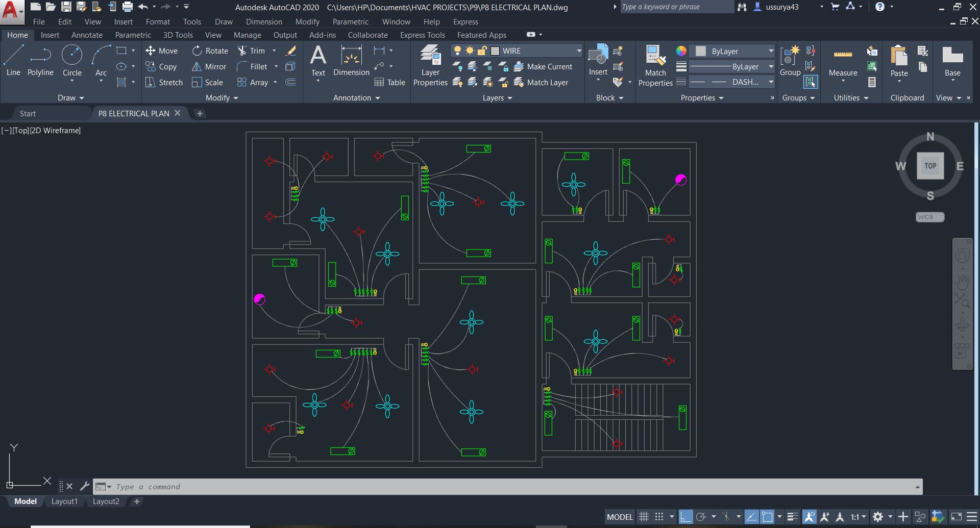Choose the Arc tool
Image resolution: width=980 pixels, height=528 pixels.
click(x=101, y=60)
